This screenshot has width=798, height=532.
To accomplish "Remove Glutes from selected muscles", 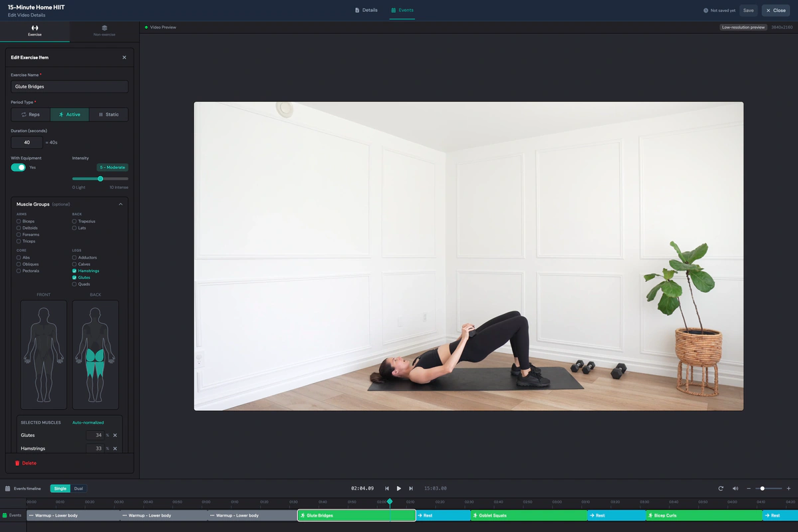I will click(115, 435).
